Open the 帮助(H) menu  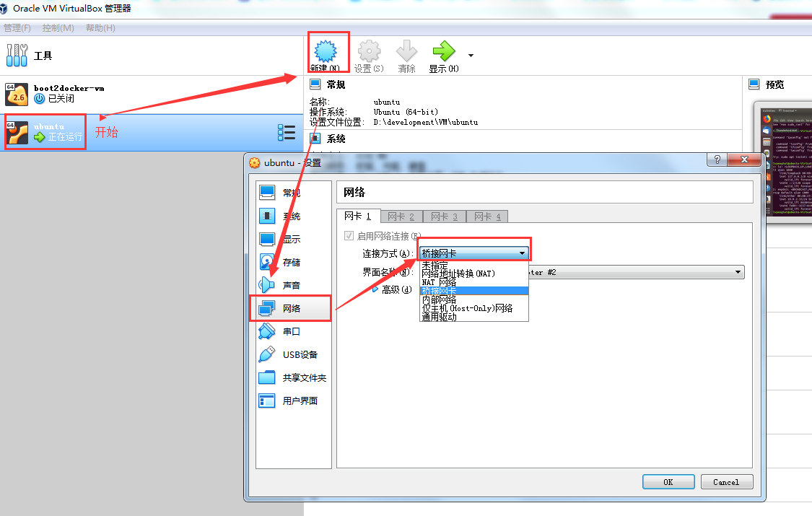coord(100,28)
